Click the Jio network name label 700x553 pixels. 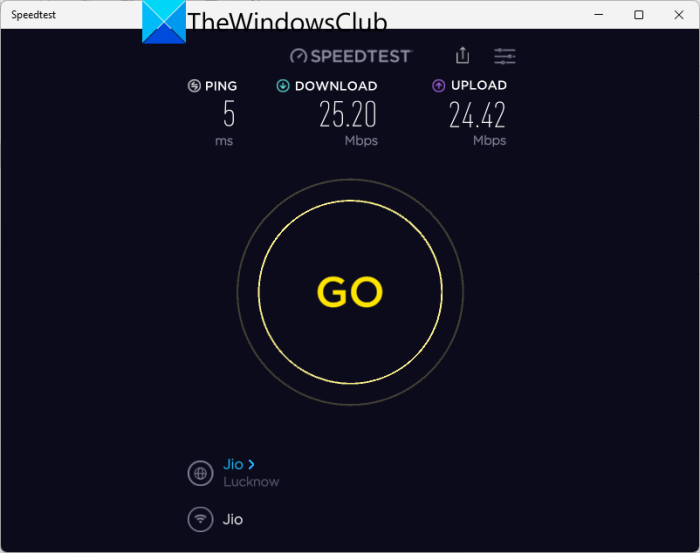pos(233,520)
